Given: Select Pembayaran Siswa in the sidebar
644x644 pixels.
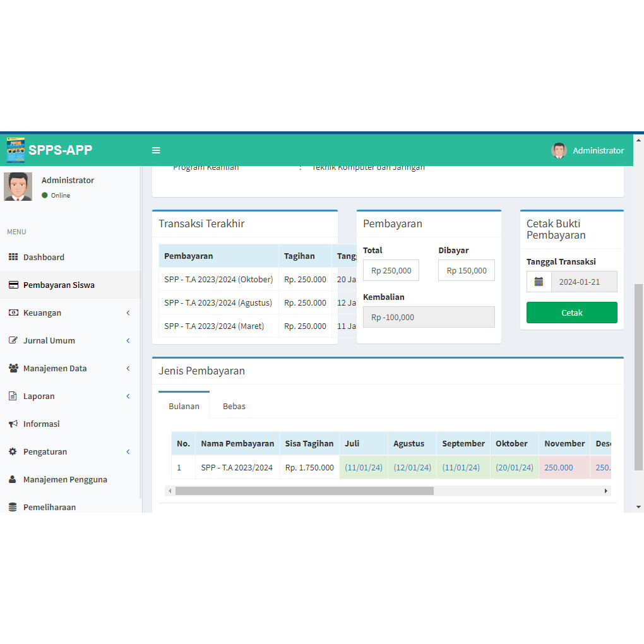Looking at the screenshot, I should point(70,285).
